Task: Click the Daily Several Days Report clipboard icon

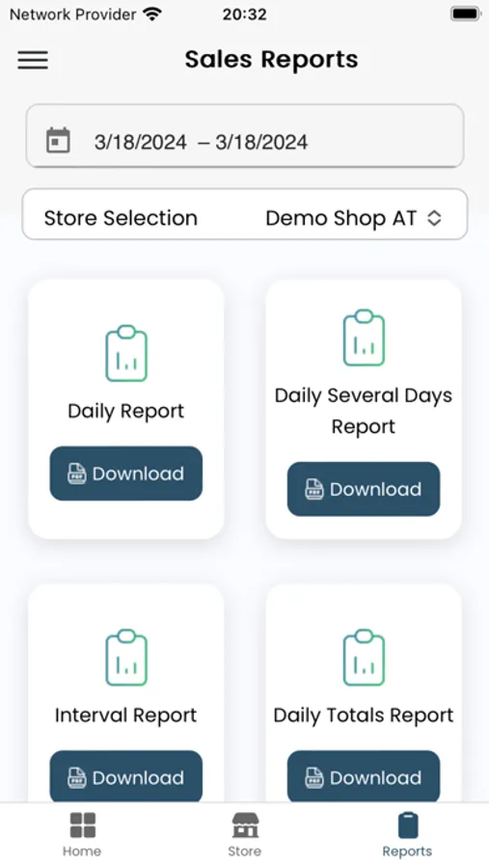Action: 364,338
